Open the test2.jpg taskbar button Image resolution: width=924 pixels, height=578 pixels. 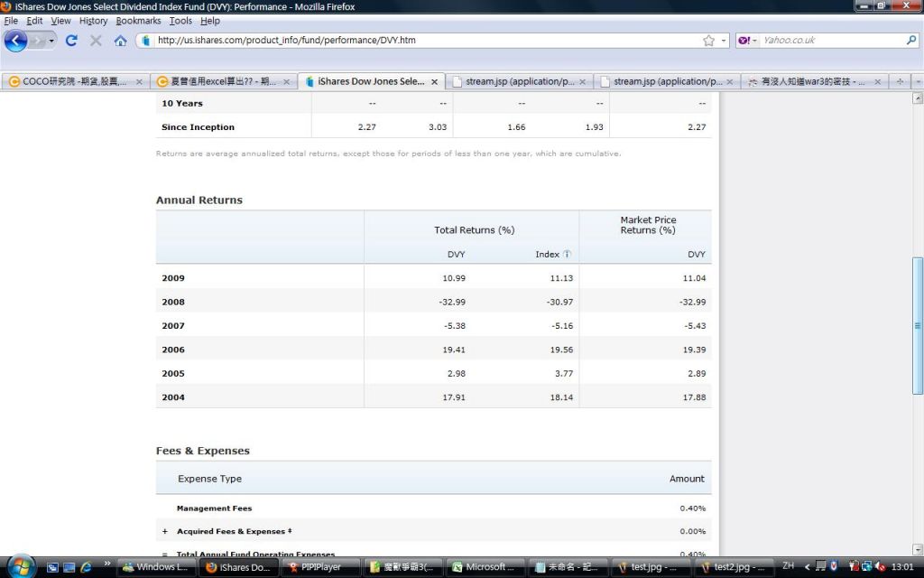click(x=733, y=567)
